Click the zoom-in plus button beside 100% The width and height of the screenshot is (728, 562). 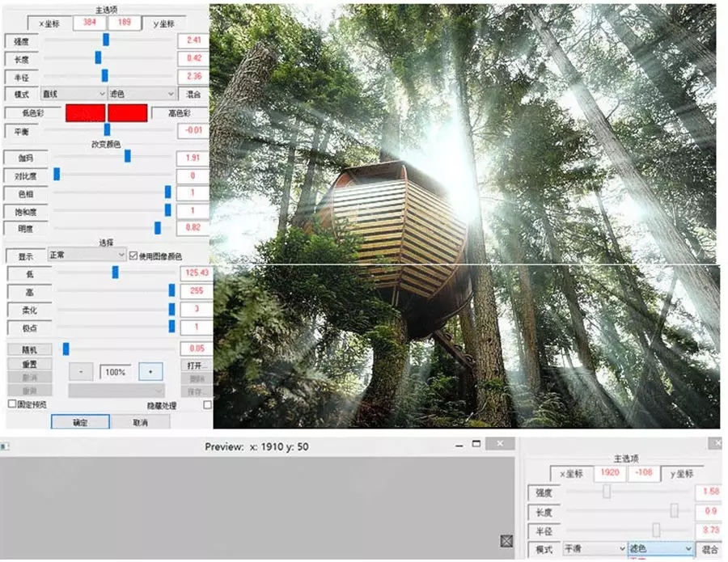(x=150, y=372)
